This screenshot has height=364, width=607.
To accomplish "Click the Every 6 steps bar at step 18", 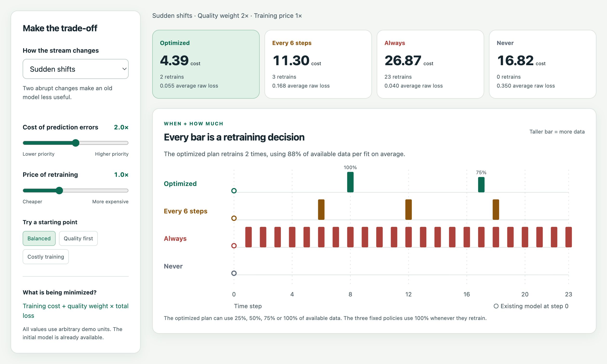I will [496, 210].
